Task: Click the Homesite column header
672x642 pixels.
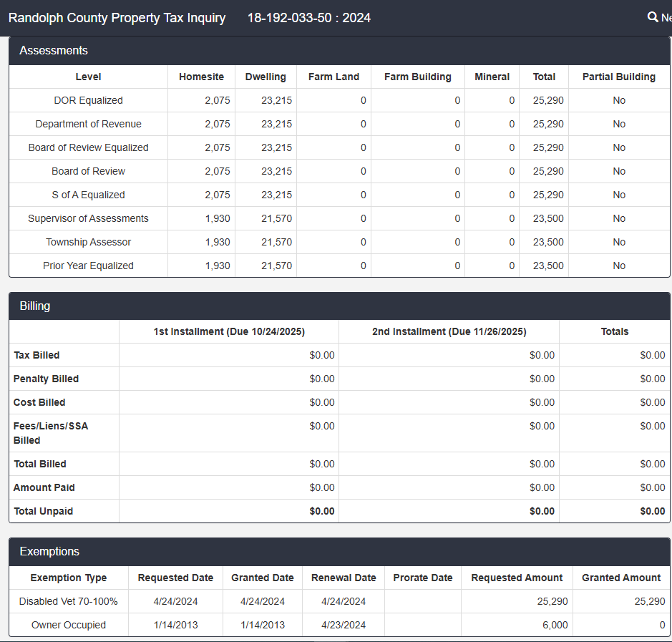Action: [x=201, y=77]
